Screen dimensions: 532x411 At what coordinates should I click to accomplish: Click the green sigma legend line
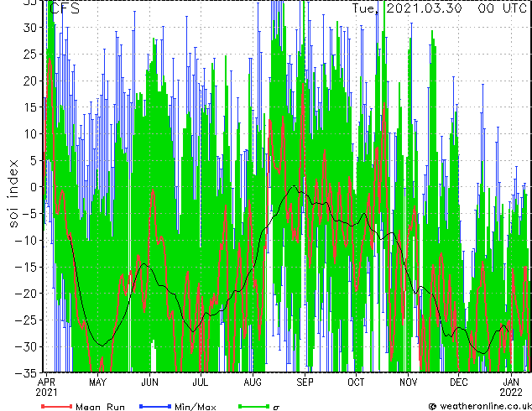point(253,406)
